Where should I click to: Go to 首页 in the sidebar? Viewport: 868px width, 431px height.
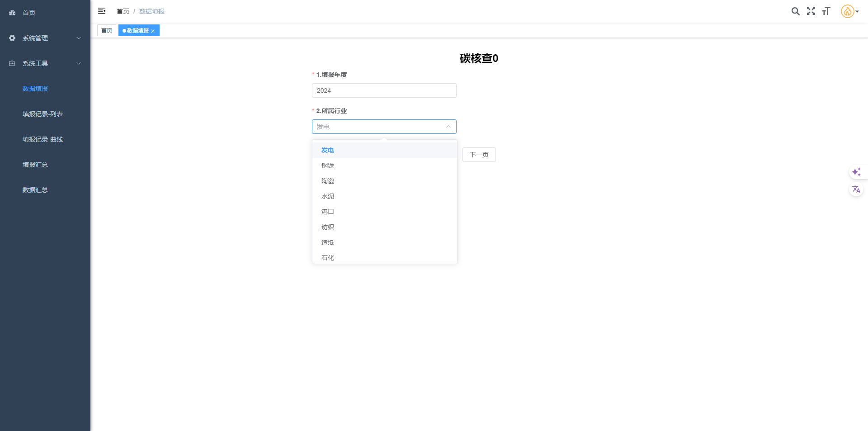click(x=45, y=13)
